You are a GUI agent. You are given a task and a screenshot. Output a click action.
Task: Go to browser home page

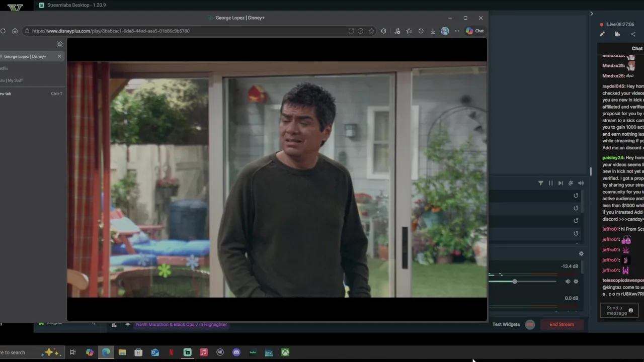15,31
